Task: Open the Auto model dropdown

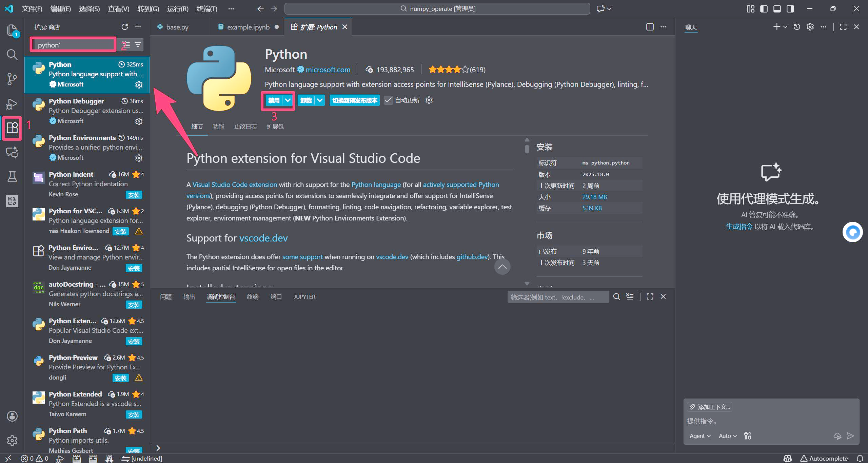Action: 728,436
